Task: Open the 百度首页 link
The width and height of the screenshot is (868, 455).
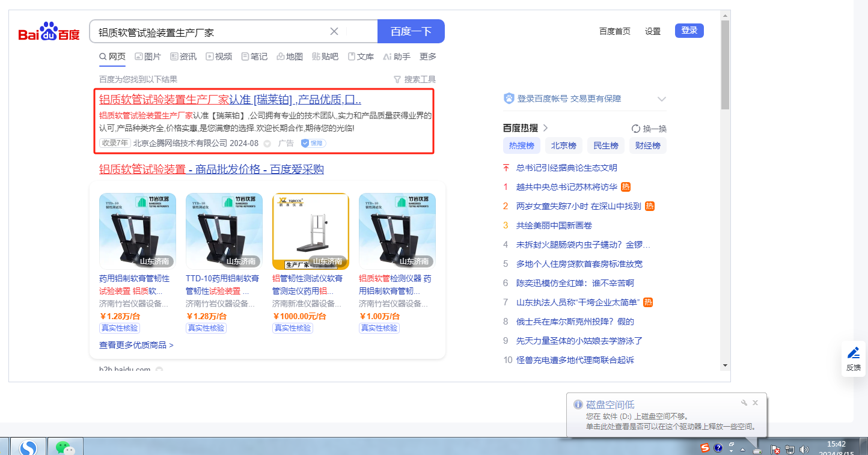Action: click(615, 31)
